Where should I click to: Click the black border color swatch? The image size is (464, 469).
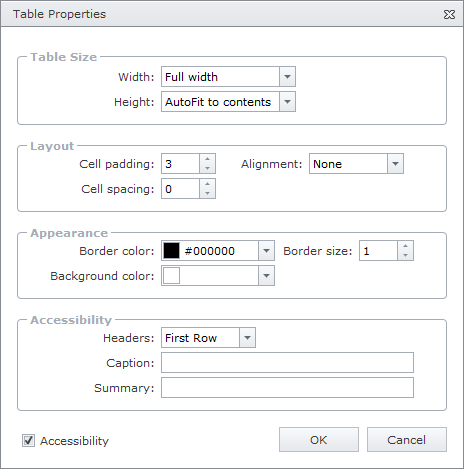point(171,251)
